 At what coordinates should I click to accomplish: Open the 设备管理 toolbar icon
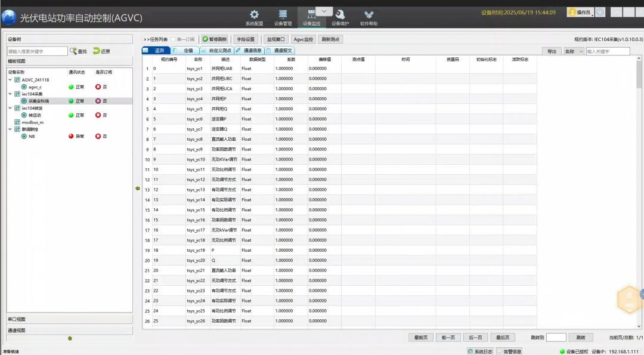[283, 15]
